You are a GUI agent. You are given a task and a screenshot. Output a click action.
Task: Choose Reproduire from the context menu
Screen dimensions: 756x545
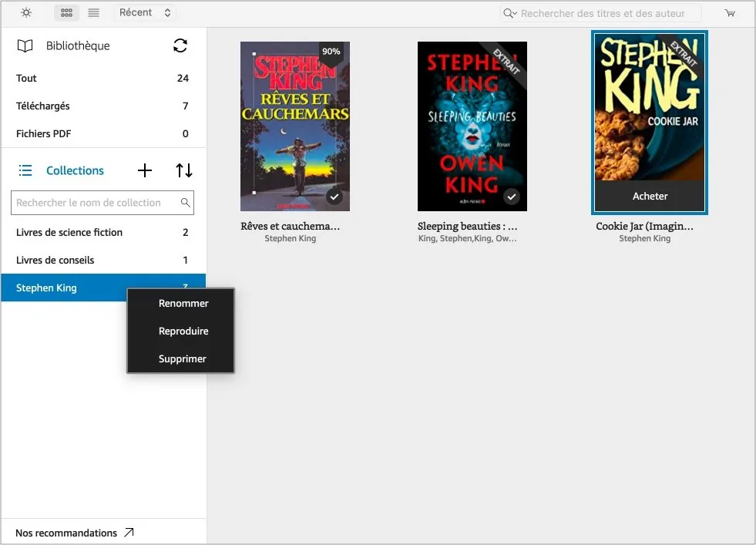(183, 331)
